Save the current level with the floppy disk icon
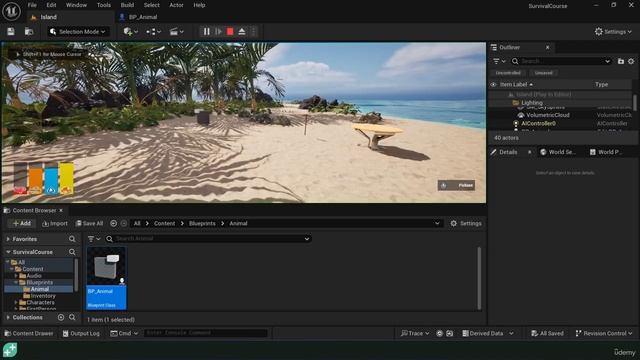640x360 pixels. pos(11,31)
